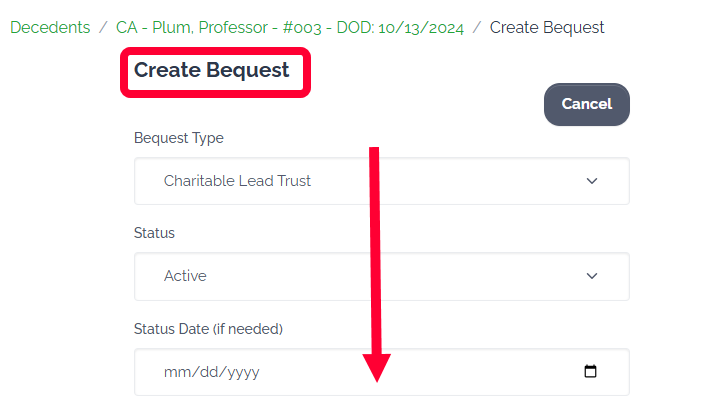
Task: Click the Create Bequest page heading
Action: pos(212,70)
